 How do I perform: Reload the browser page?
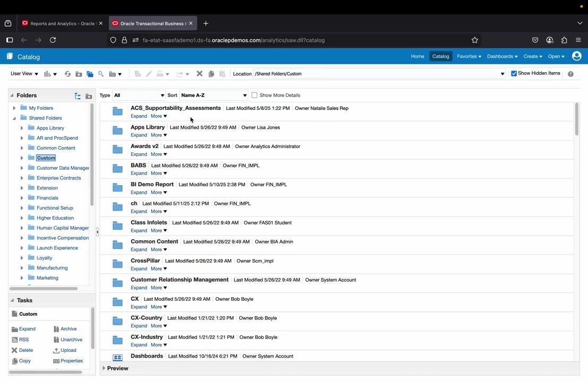[x=53, y=40]
